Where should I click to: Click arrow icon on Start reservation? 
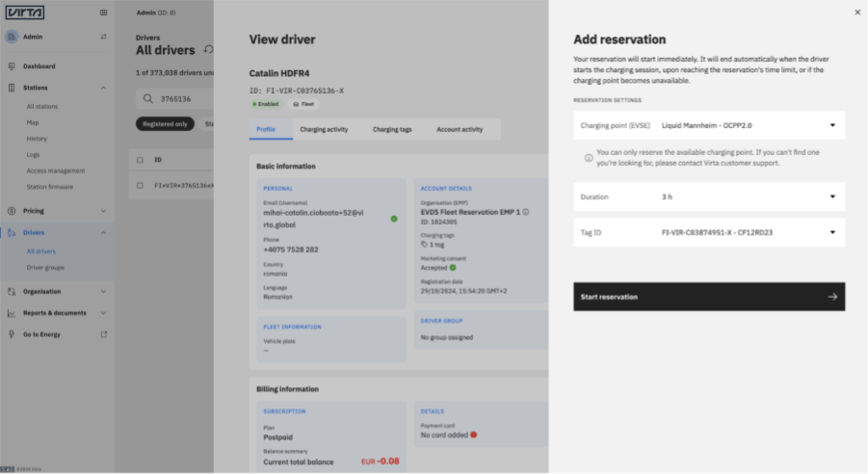coord(832,297)
